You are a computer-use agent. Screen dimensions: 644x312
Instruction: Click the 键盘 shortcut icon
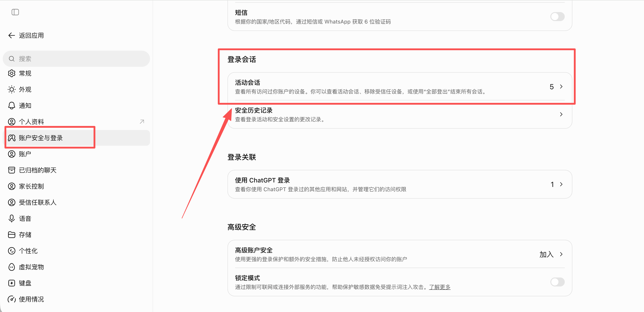[11, 283]
